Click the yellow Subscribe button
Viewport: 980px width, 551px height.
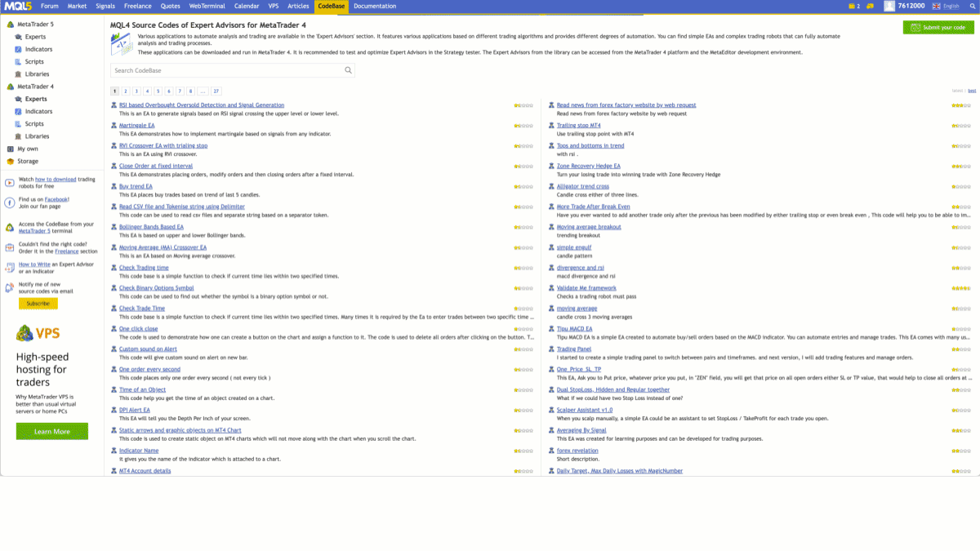click(38, 304)
